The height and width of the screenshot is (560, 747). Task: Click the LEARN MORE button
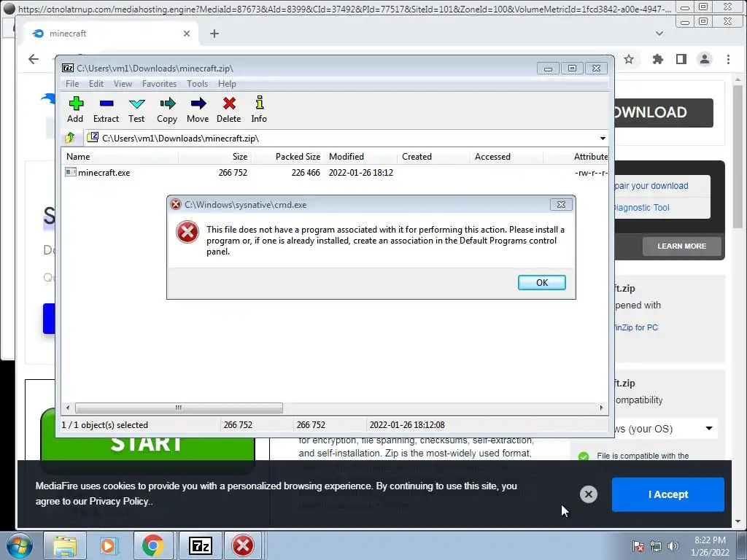[x=682, y=246]
